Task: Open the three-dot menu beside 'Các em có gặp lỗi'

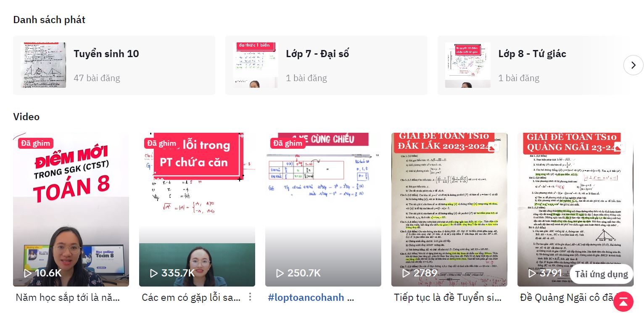Action: pos(250,297)
